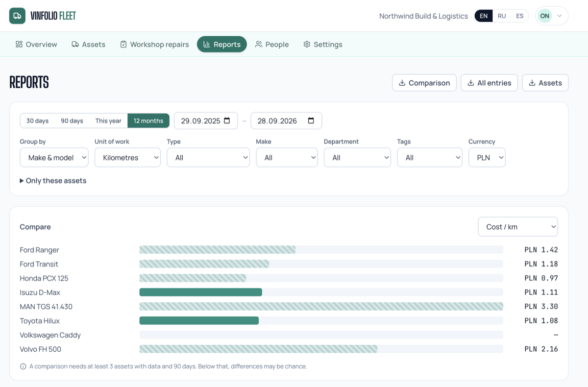Click the People icon in navigation
The height and width of the screenshot is (387, 588).
point(259,44)
